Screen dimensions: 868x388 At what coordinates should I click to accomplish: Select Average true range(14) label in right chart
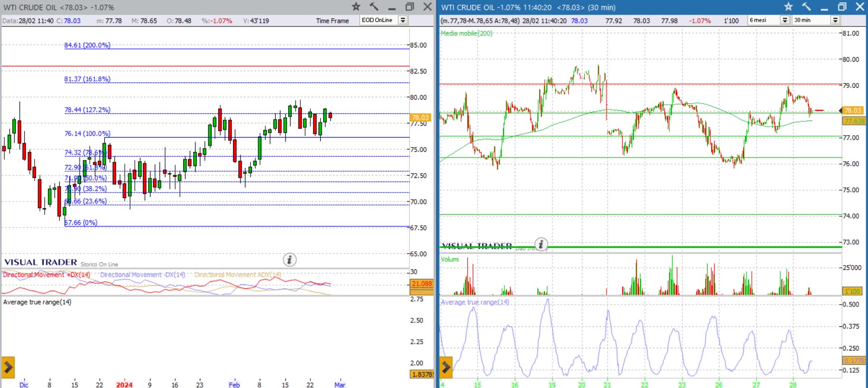pyautogui.click(x=475, y=302)
